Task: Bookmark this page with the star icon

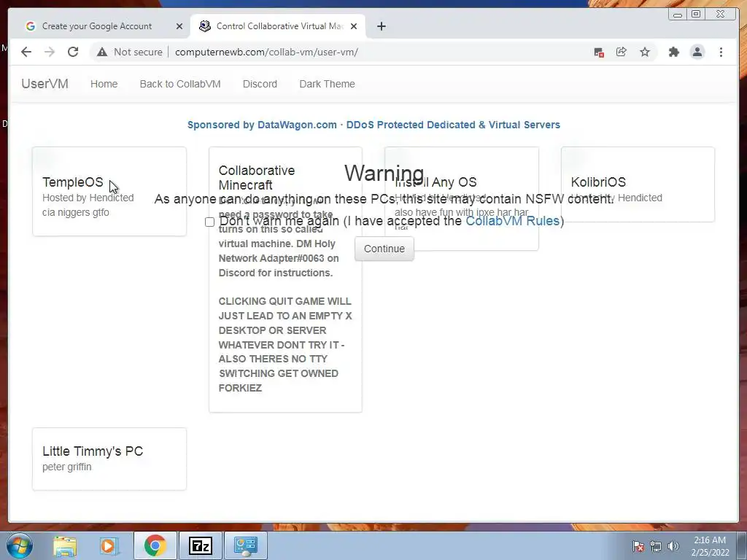Action: pos(645,52)
